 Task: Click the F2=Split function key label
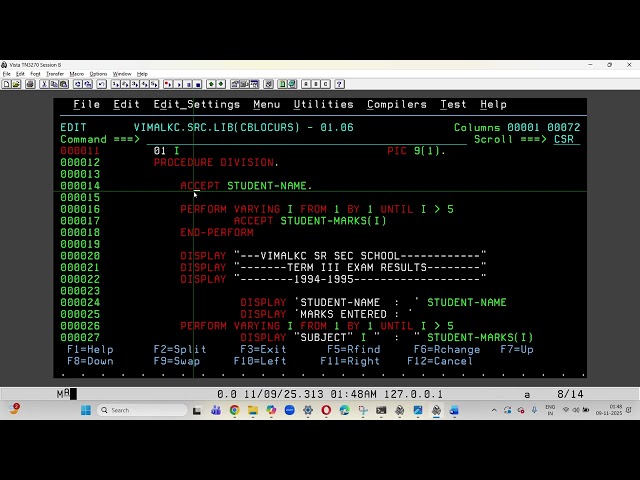pos(180,349)
